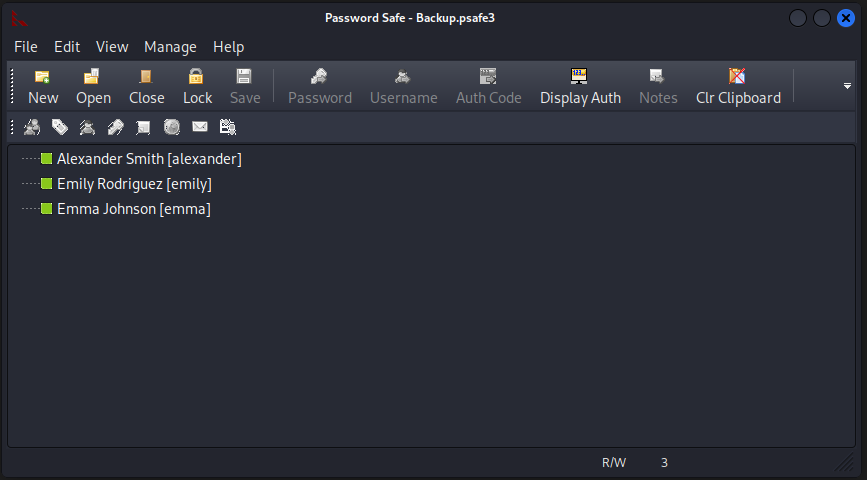Screen dimensions: 867x480
Task: Select the Alexander Smith [alexander] entry
Action: point(149,159)
